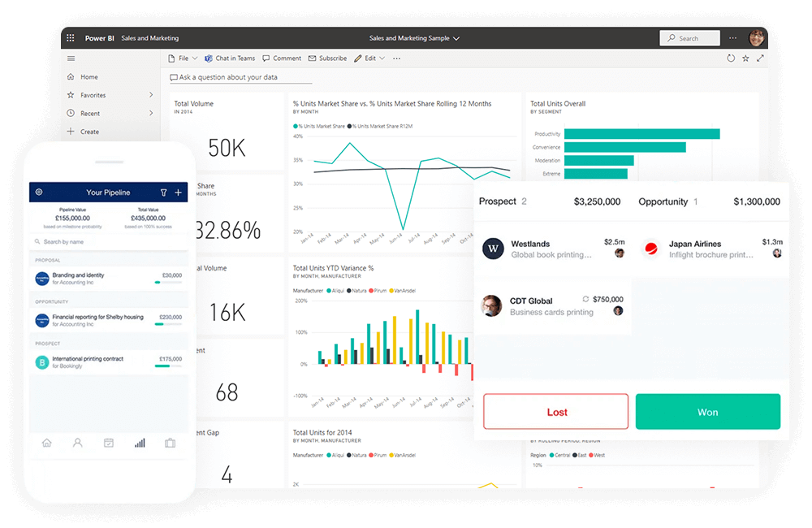Select VanArsdel legend swatch in YTD Variance
812x528 pixels.
(391, 291)
